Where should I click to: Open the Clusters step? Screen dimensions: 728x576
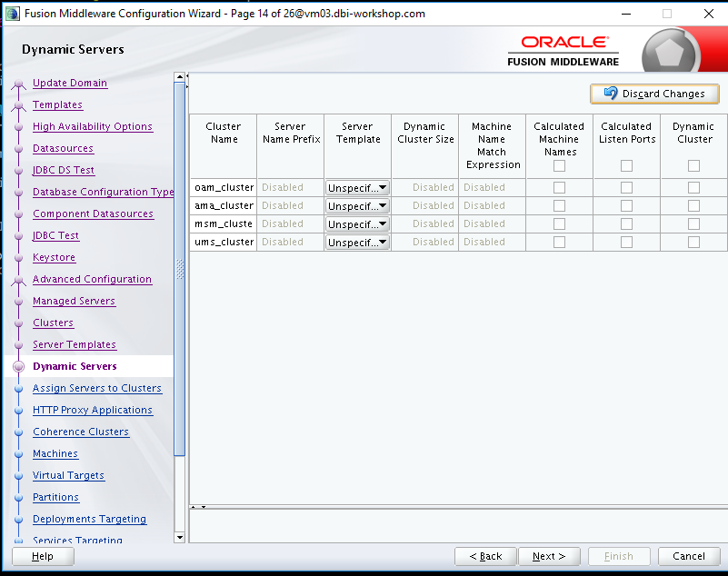pos(54,323)
